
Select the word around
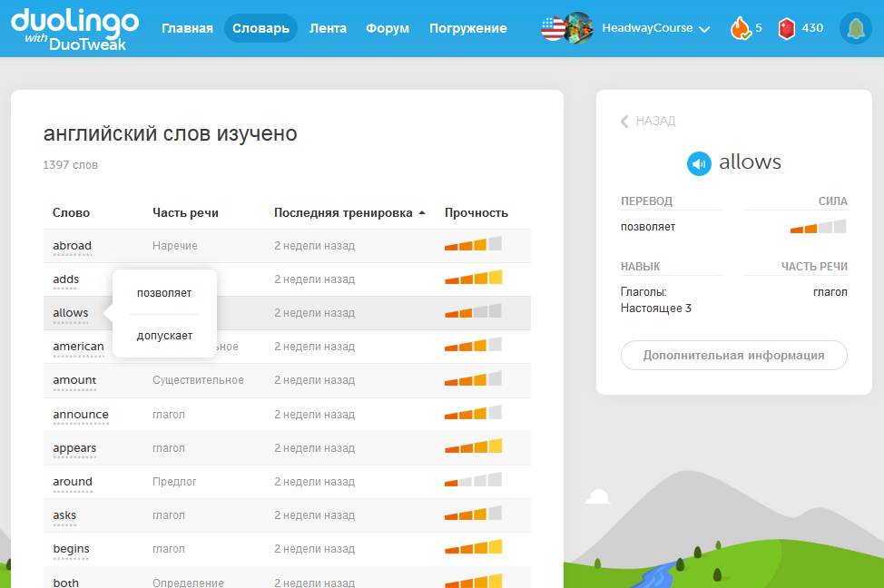click(x=73, y=482)
